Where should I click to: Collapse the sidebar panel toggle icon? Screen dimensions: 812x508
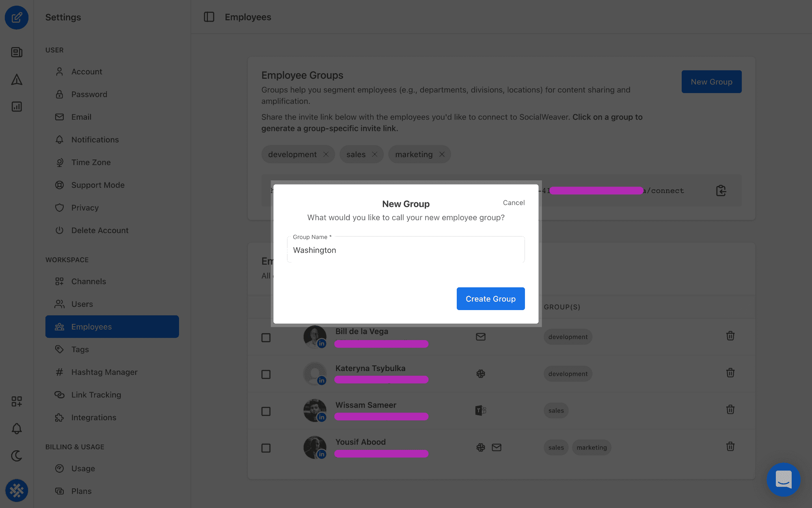click(x=209, y=17)
